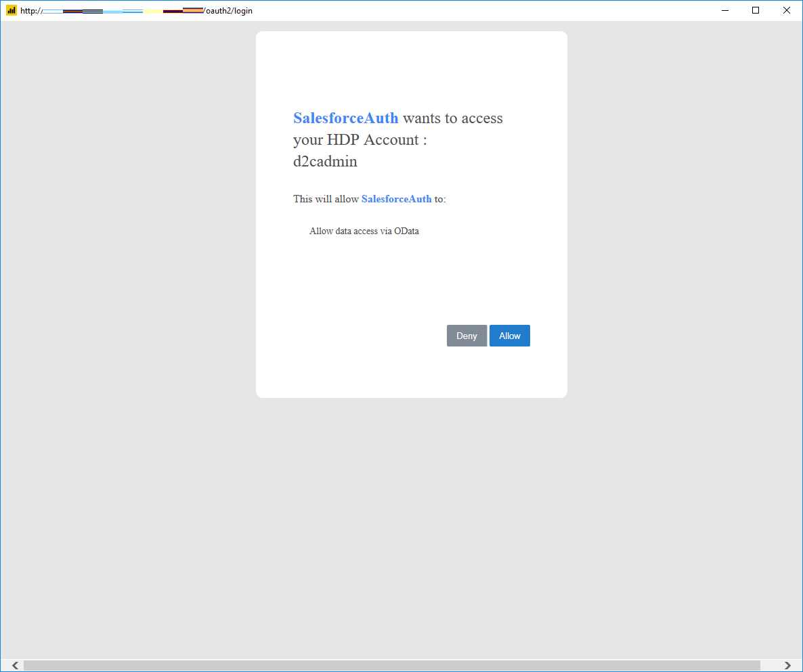This screenshot has height=672, width=803.
Task: Click the 'This will allow' sentence
Action: click(x=326, y=199)
